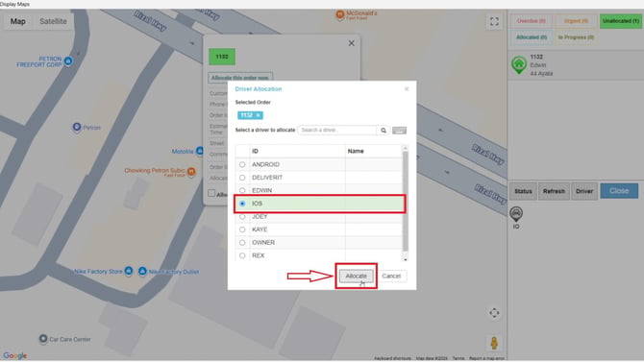Viewport: 644px width, 362px height.
Task: Open Report a map error link
Action: point(486,358)
